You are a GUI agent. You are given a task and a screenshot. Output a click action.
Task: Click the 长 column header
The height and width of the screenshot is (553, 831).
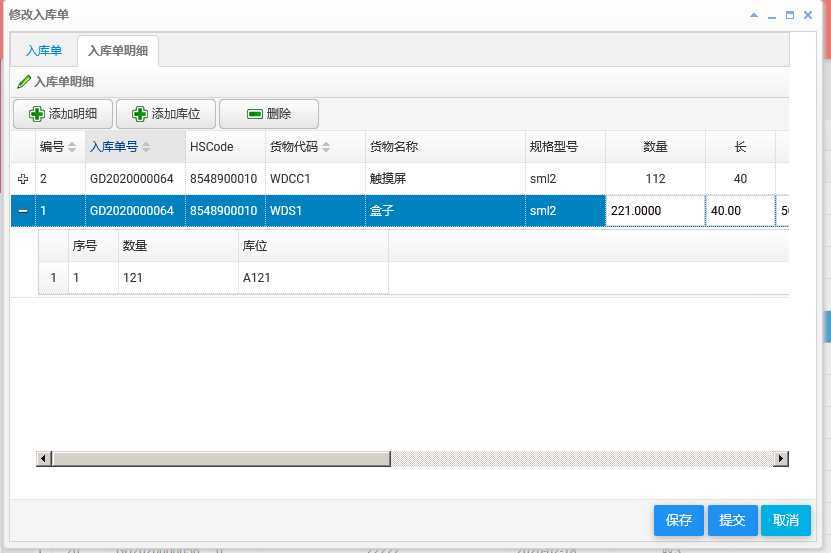point(740,147)
